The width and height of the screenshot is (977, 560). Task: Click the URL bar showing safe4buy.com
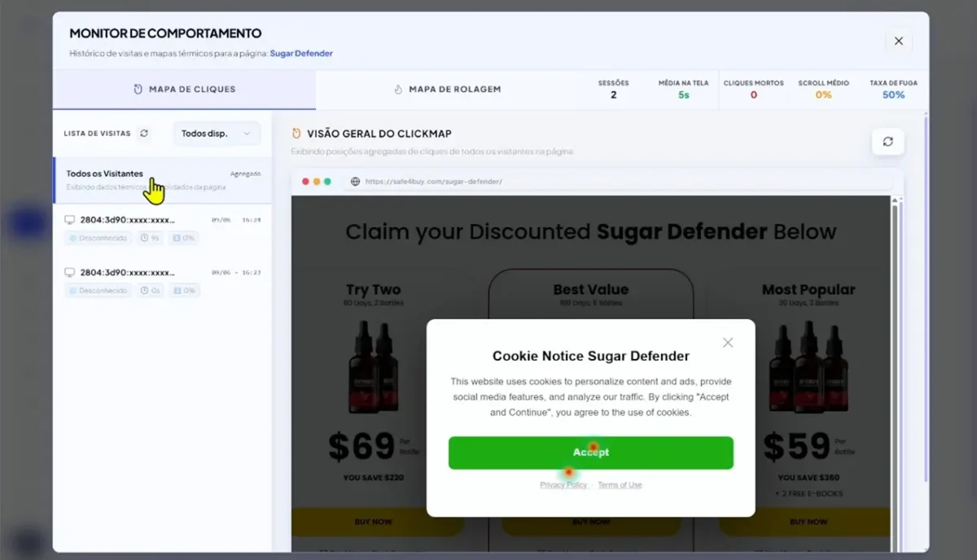(x=618, y=182)
